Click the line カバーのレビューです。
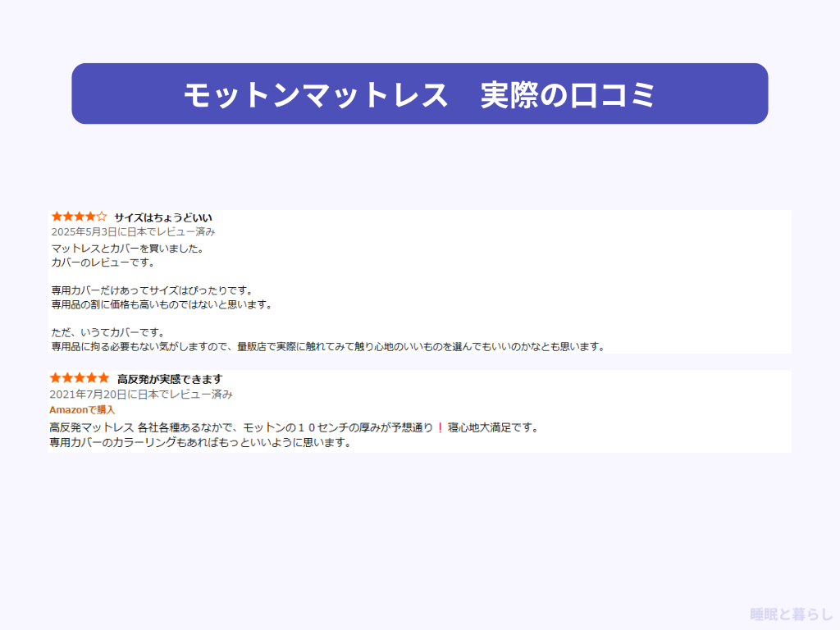Viewport: 840px width, 630px height. (103, 262)
